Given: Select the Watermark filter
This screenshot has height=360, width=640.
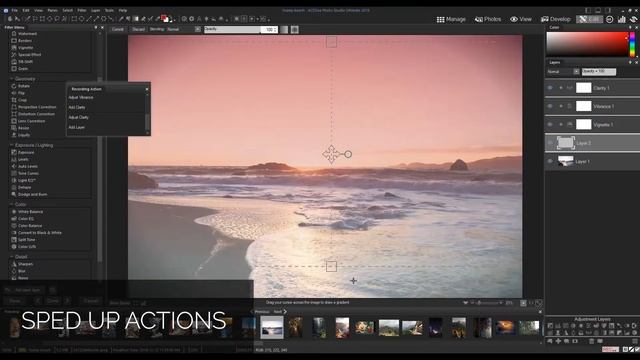Looking at the screenshot, I should click(24, 33).
